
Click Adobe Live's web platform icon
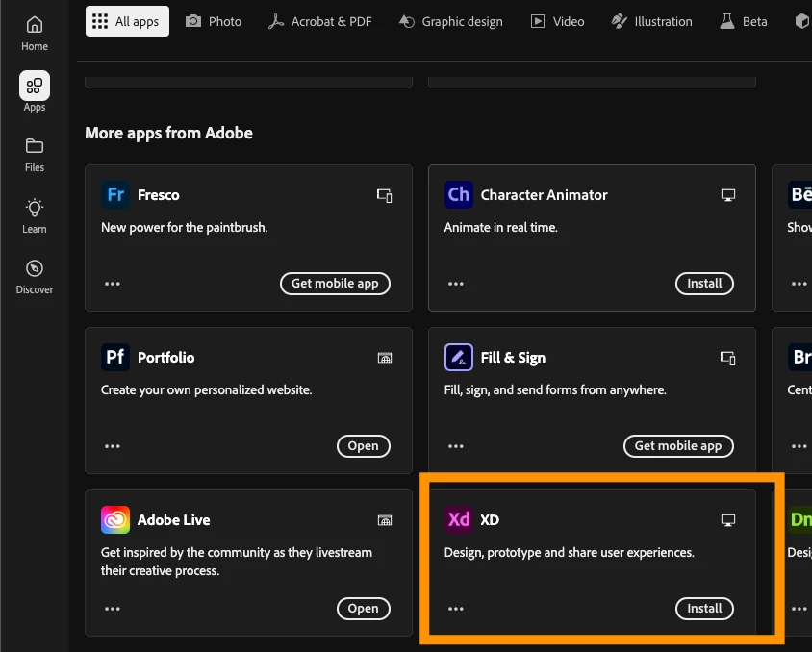[385, 520]
